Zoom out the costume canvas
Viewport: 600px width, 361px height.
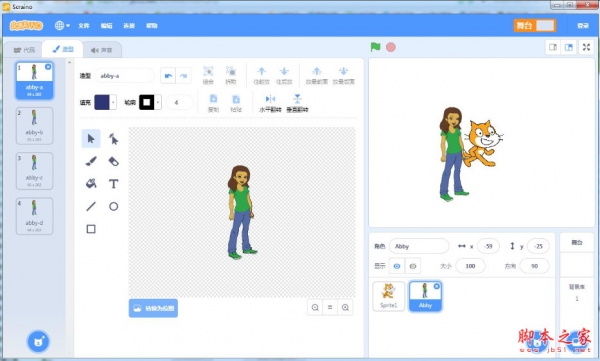coord(315,307)
